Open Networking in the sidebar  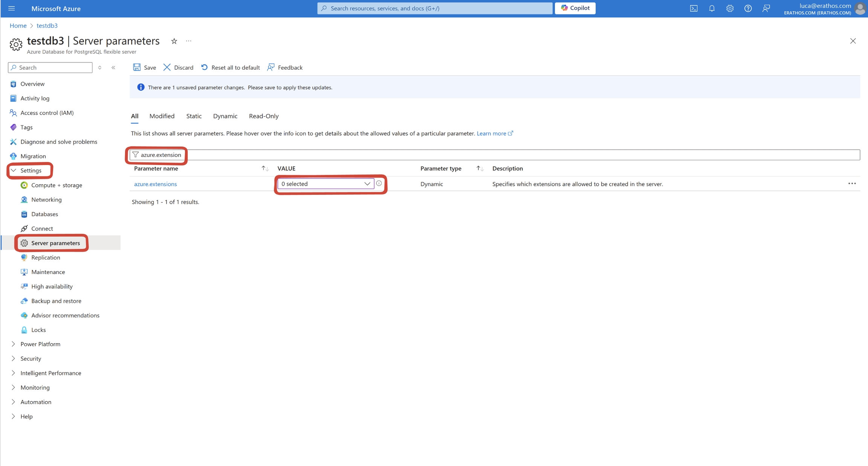(x=46, y=200)
